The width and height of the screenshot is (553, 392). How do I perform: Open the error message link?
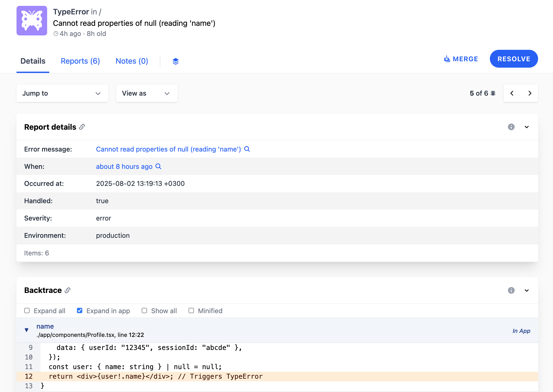(x=168, y=149)
